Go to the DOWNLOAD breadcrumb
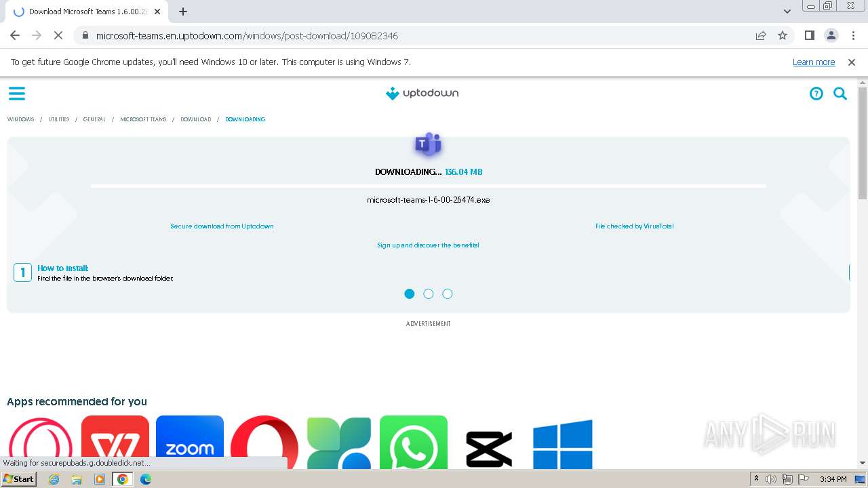868x488 pixels. (x=196, y=119)
